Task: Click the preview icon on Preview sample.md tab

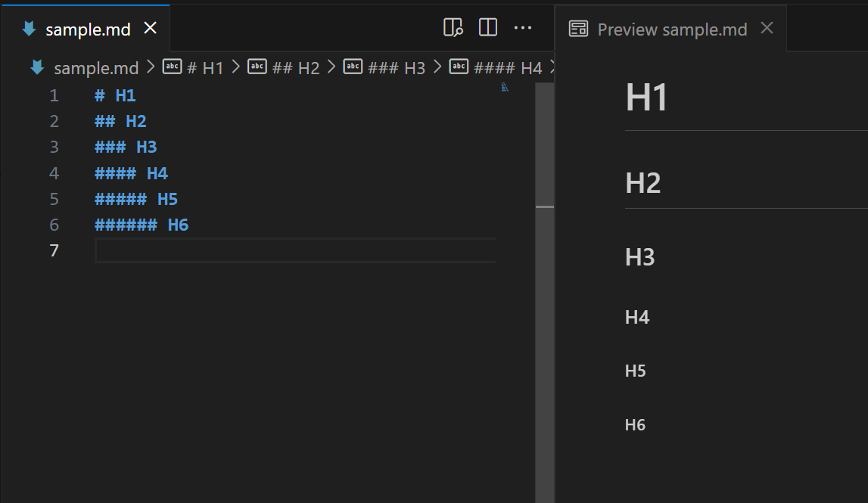Action: point(579,28)
